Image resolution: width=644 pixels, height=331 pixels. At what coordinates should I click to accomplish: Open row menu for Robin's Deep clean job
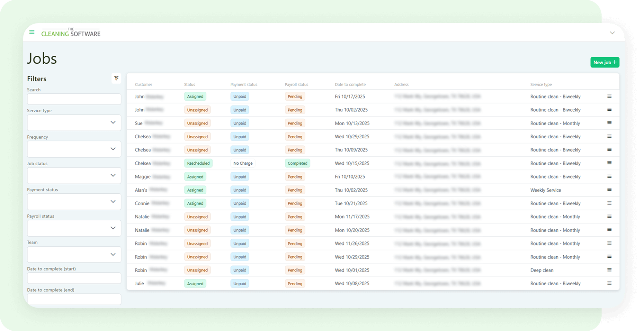[609, 270]
